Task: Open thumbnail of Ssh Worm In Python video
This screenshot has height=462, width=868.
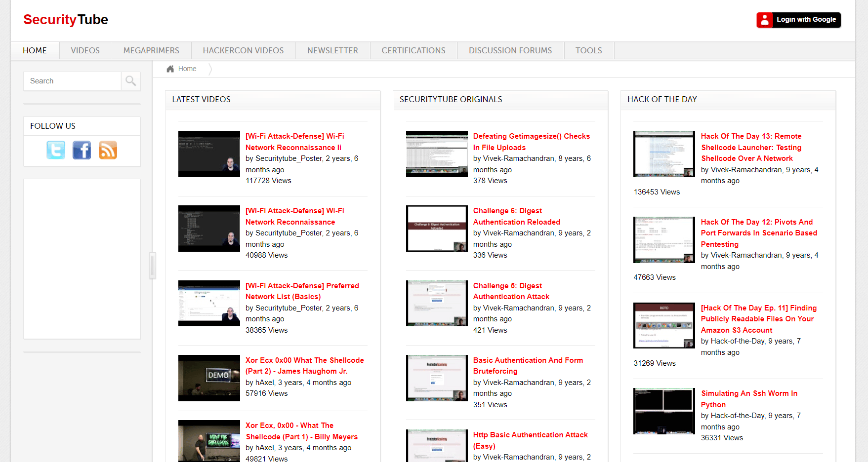Action: point(664,411)
